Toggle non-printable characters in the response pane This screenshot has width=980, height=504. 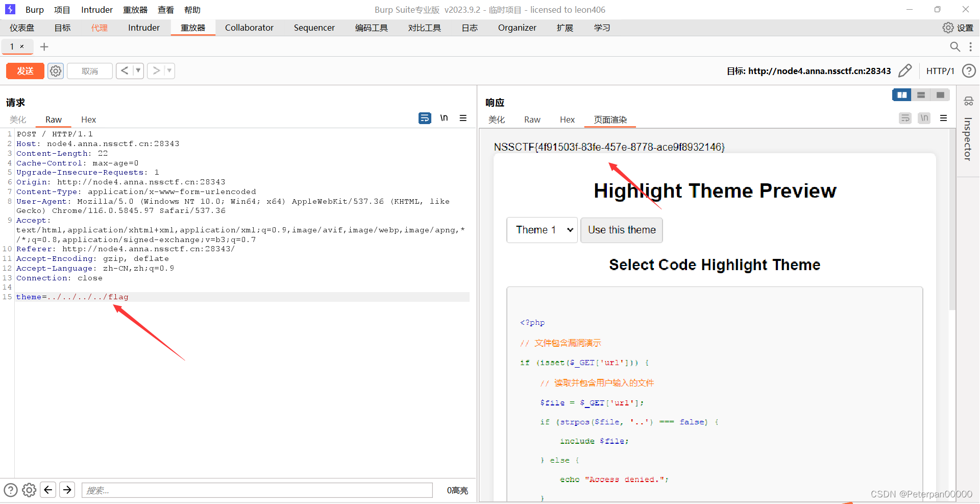click(924, 118)
